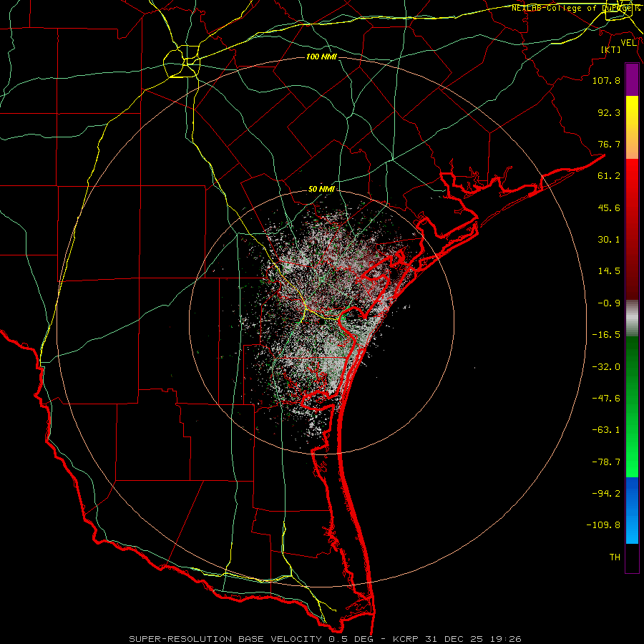Pick the yellow-orange segment of the color bar
The width and height of the screenshot is (644, 644).
[632, 127]
